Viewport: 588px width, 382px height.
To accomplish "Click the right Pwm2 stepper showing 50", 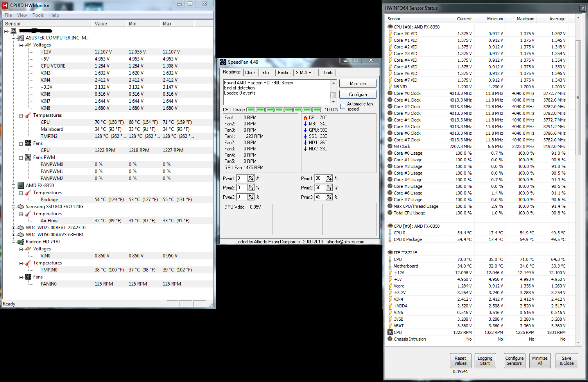I will tap(329, 188).
